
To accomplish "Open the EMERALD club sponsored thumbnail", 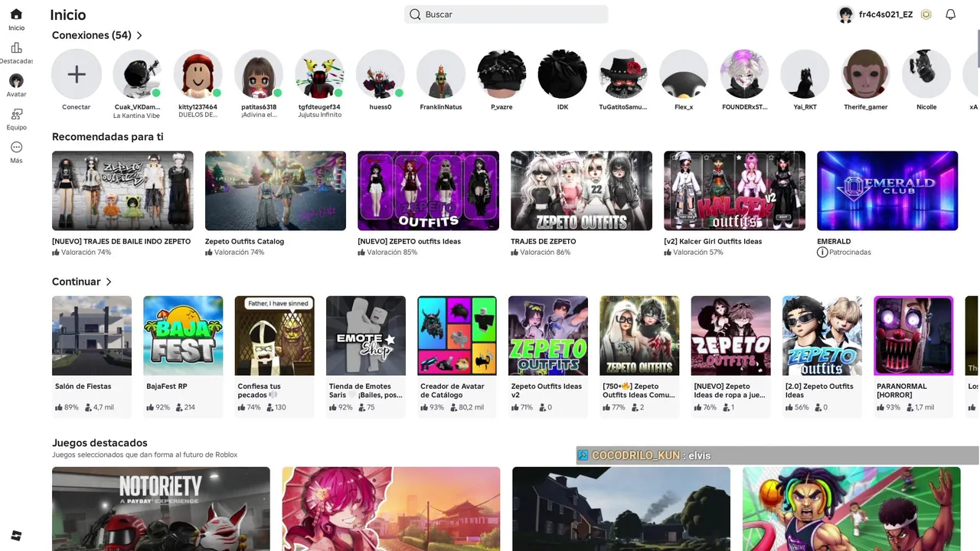I will [x=887, y=191].
